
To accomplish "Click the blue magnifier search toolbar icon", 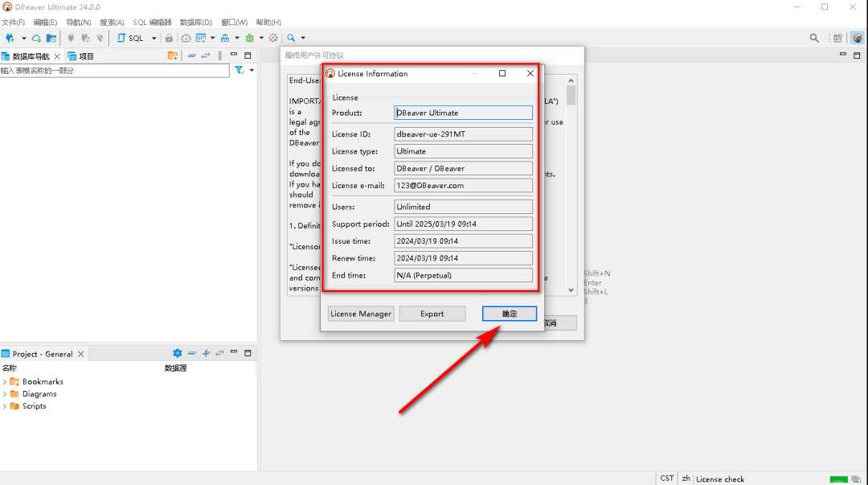I will click(291, 39).
